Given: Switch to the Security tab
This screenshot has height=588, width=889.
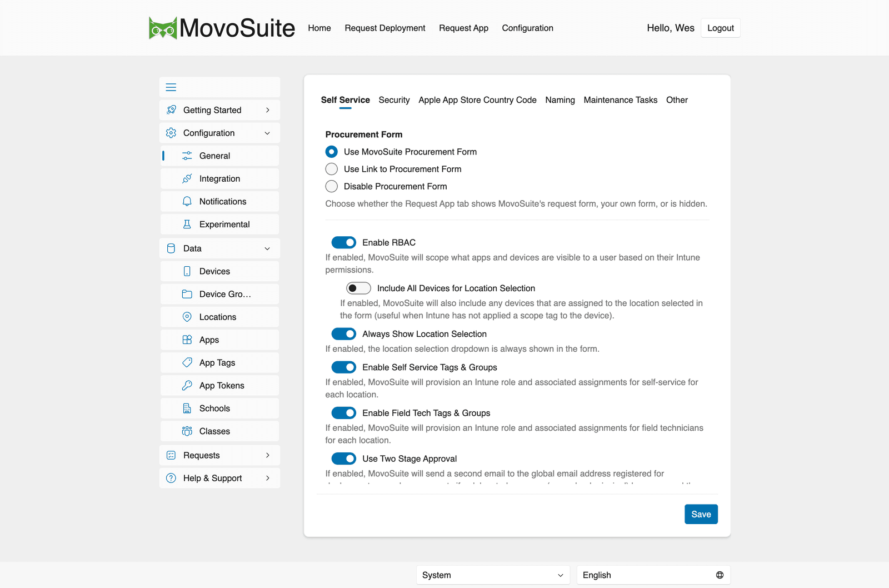Looking at the screenshot, I should pos(394,100).
